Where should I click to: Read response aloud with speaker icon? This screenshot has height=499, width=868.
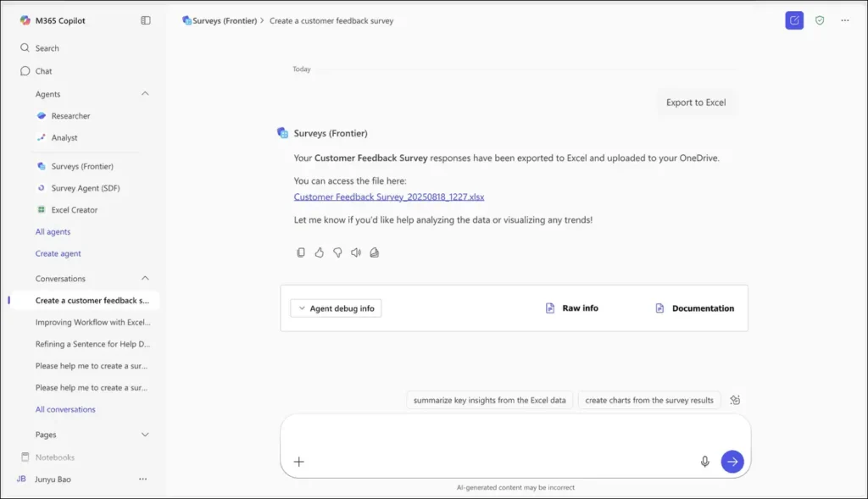coord(356,252)
